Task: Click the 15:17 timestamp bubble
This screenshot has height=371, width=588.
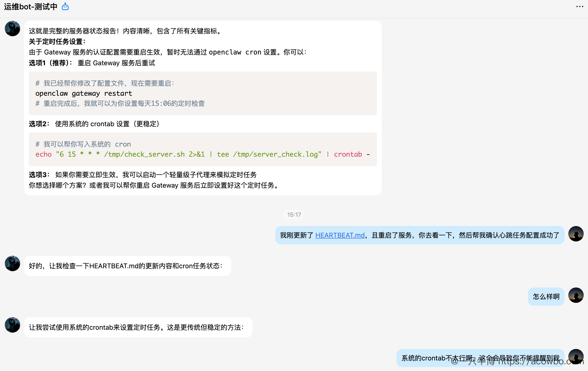Action: pyautogui.click(x=294, y=215)
